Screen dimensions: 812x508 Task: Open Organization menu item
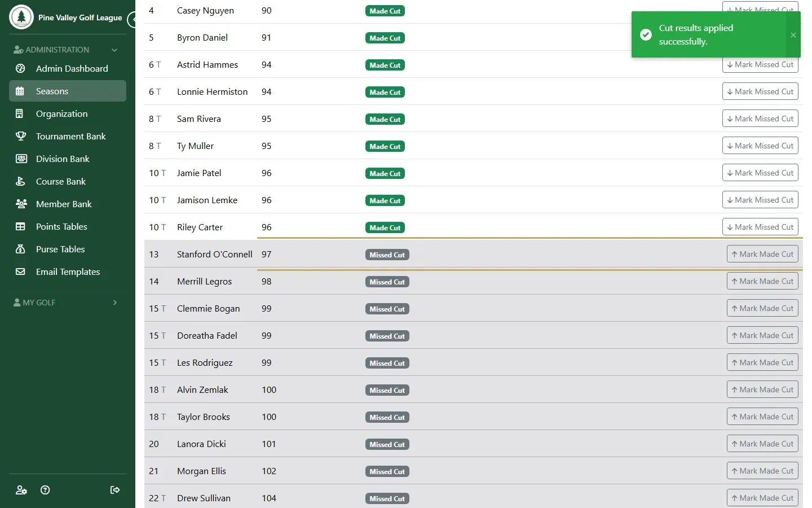(x=68, y=113)
